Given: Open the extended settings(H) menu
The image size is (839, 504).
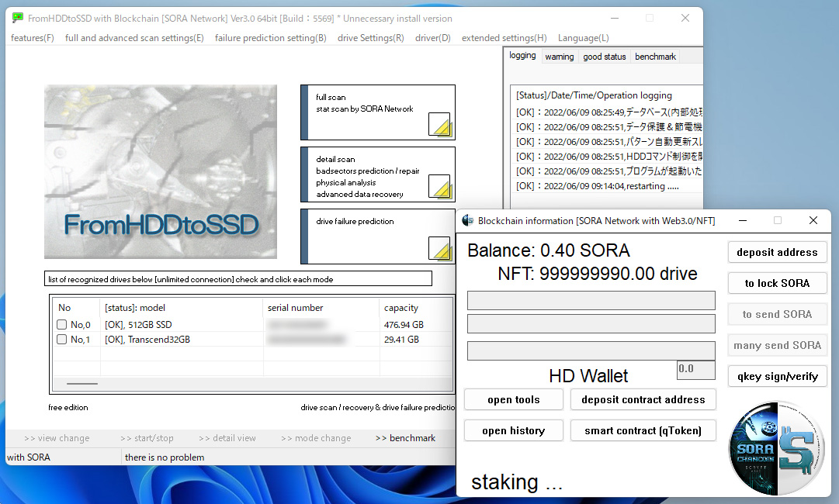Looking at the screenshot, I should tap(504, 38).
